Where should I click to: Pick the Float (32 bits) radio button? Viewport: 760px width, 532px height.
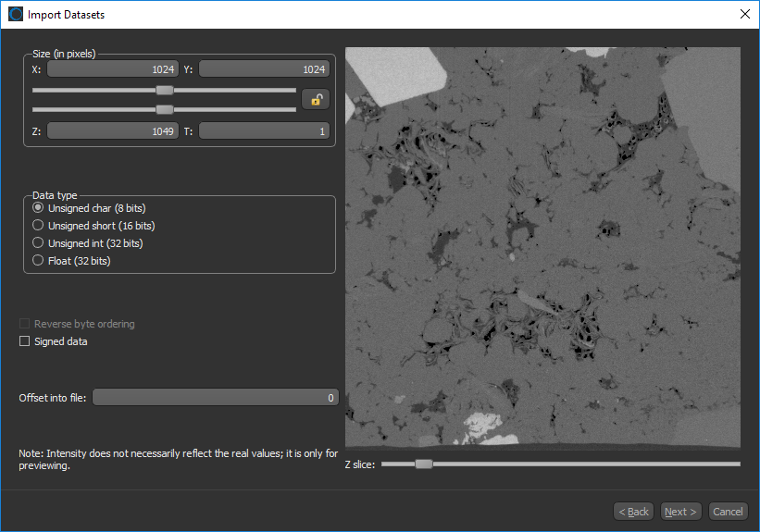tap(38, 261)
